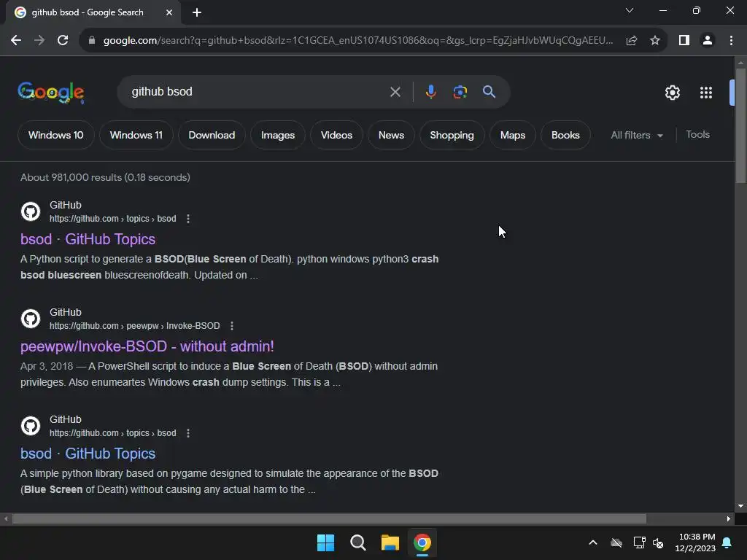This screenshot has height=560, width=747.
Task: Click scroll down arrow of page
Action: coord(740,506)
